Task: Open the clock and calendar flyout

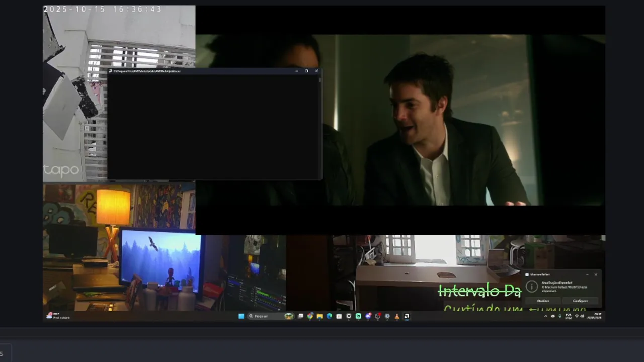Action: [594, 316]
